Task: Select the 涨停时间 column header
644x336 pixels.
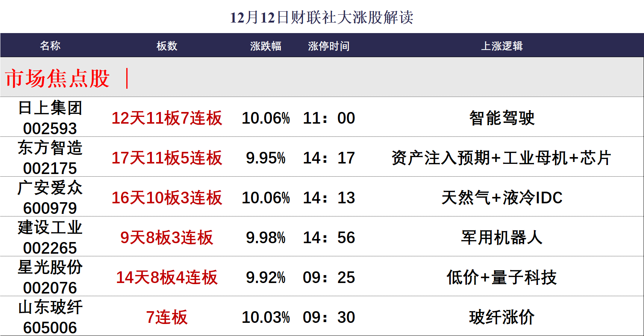Action: point(329,46)
